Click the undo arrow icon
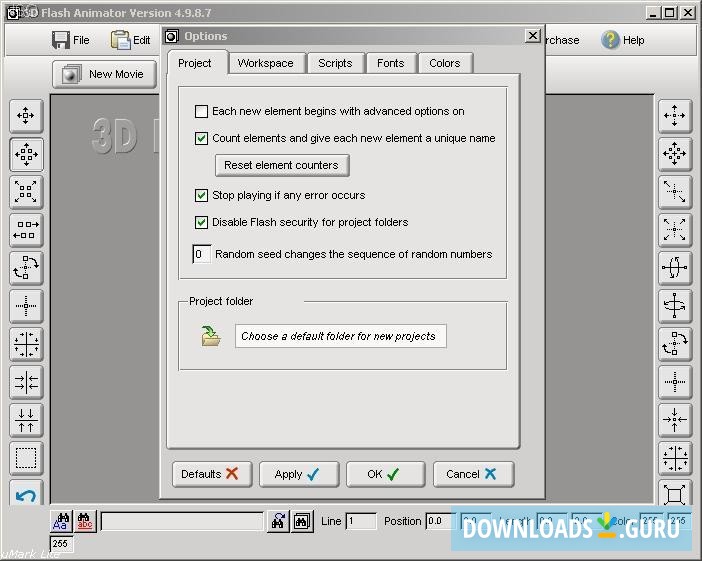Image resolution: width=702 pixels, height=561 pixels. [26, 494]
